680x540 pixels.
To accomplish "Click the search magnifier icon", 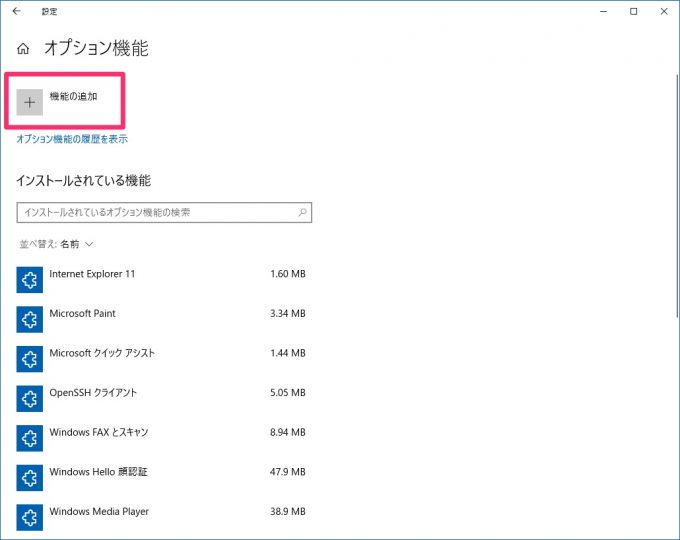I will click(302, 212).
